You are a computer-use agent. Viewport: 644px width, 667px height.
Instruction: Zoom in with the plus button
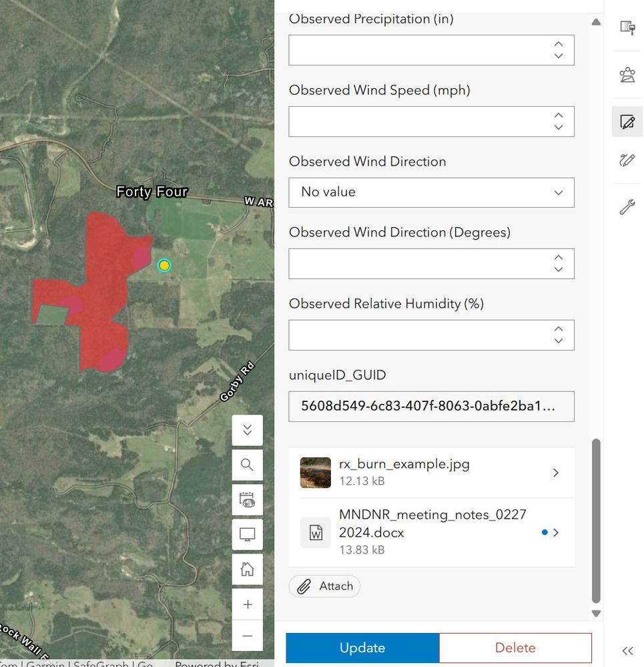tap(247, 604)
